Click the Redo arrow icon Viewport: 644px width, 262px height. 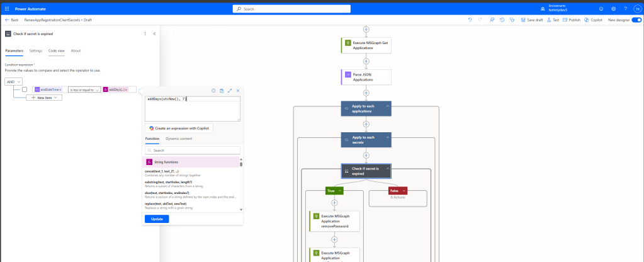(480, 20)
